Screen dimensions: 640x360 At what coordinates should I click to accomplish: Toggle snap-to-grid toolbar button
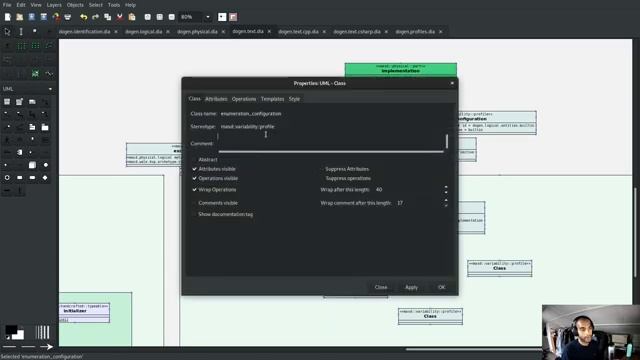[x=222, y=17]
